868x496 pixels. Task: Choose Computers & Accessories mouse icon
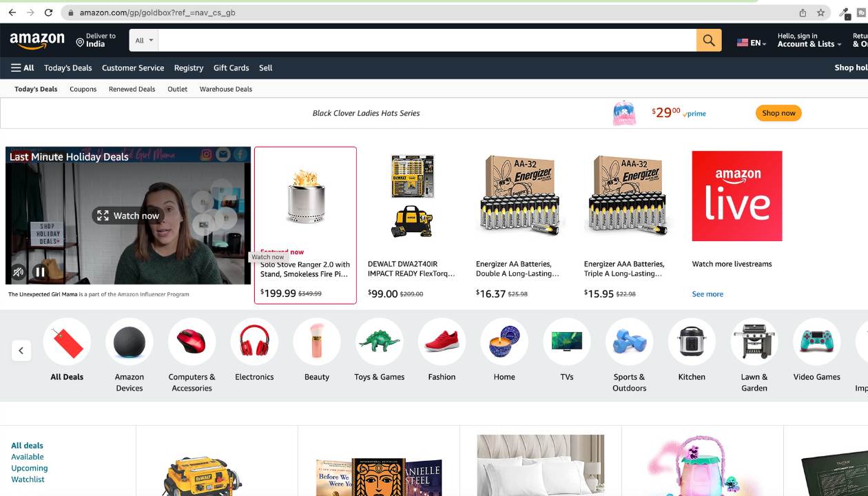pyautogui.click(x=192, y=342)
